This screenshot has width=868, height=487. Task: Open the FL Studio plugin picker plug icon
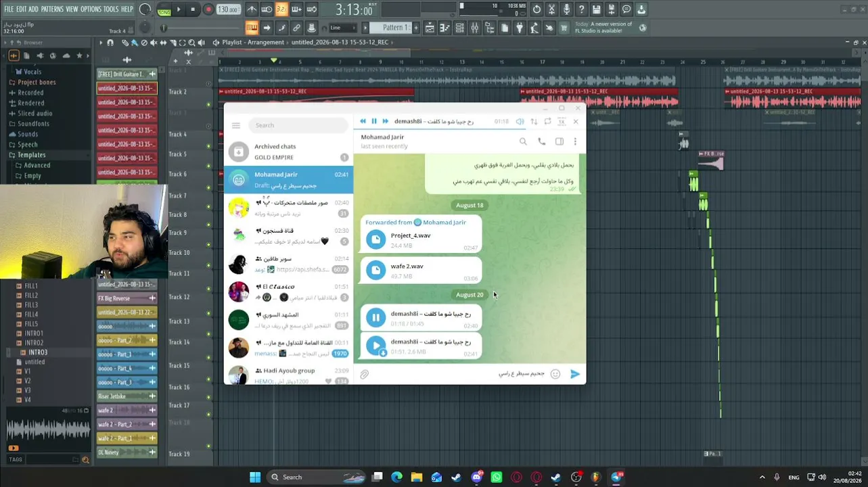pyautogui.click(x=520, y=28)
